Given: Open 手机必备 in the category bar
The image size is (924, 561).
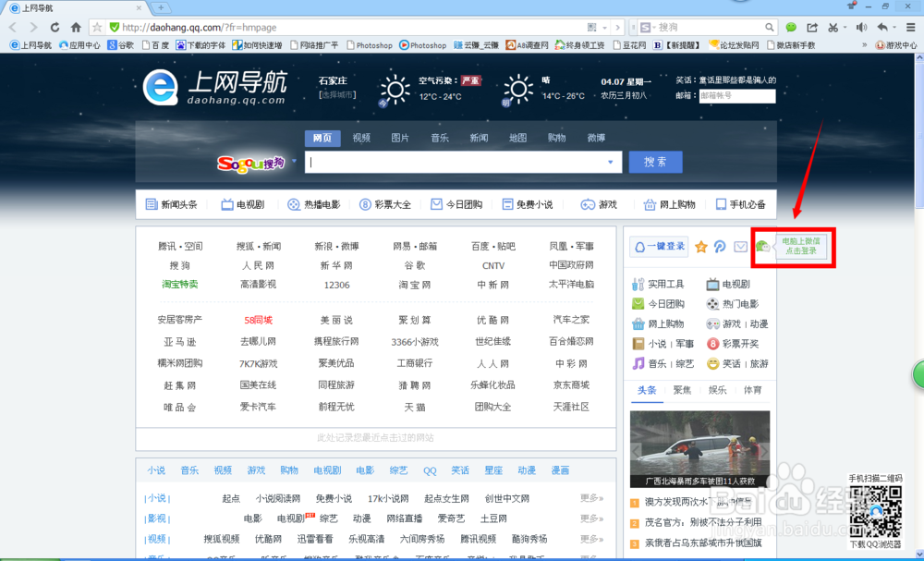Looking at the screenshot, I should (x=741, y=205).
